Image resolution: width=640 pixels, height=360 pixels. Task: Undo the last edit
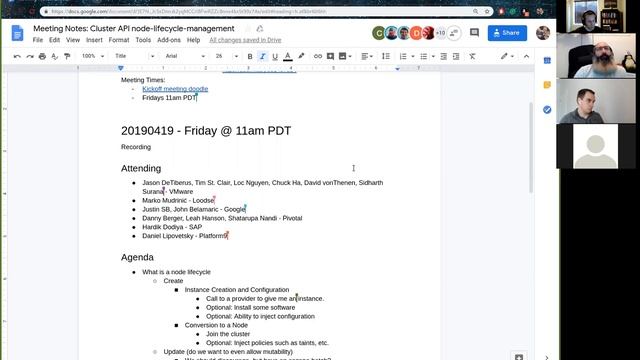click(17, 56)
